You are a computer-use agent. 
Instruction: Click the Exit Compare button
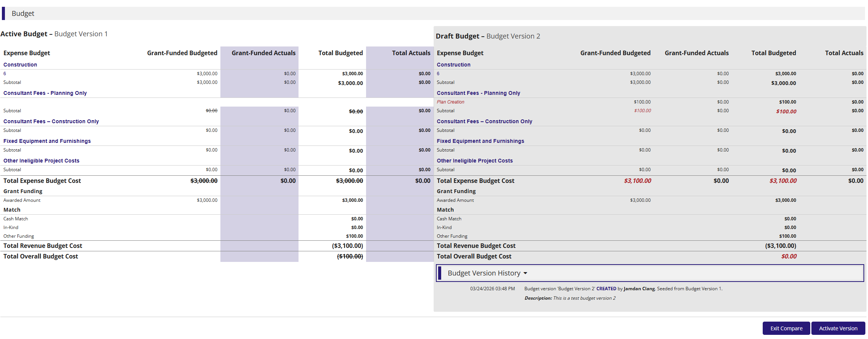(x=786, y=328)
